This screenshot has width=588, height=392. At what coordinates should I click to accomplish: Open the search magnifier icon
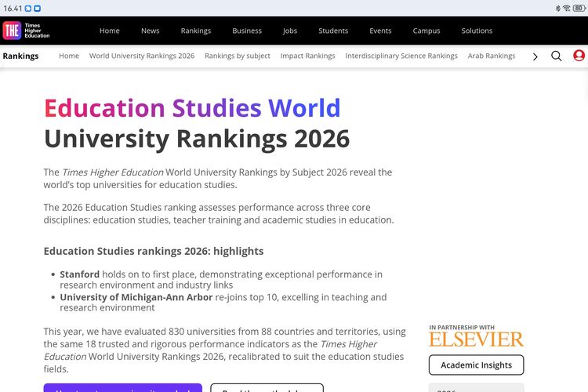pyautogui.click(x=556, y=56)
